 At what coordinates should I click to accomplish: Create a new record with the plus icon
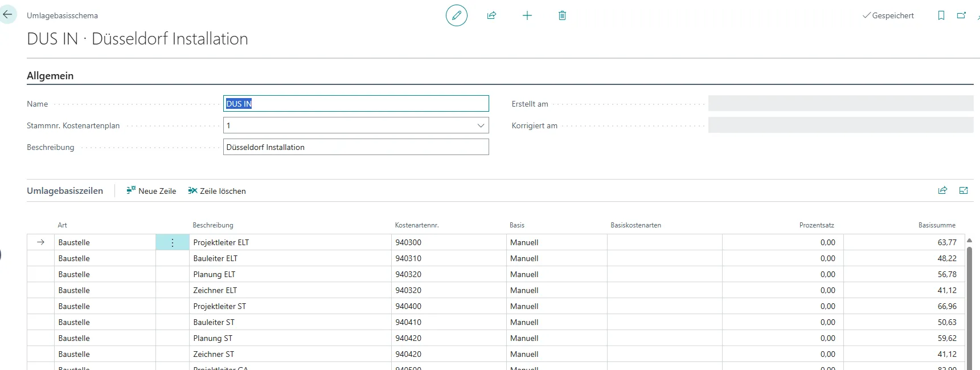pyautogui.click(x=527, y=15)
